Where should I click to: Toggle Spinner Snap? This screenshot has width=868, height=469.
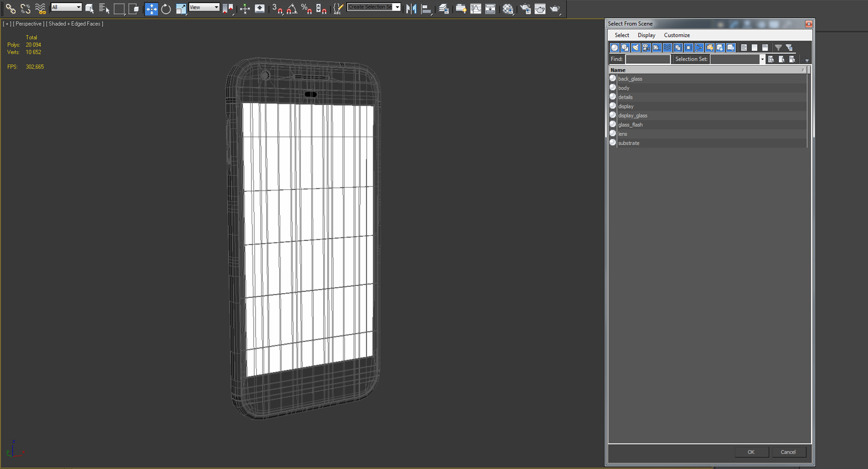point(321,9)
